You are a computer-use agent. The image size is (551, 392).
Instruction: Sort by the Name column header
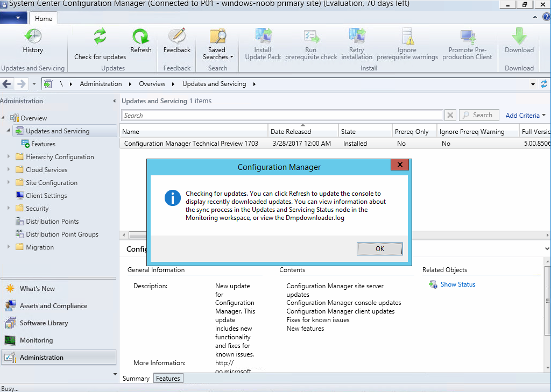(x=194, y=131)
